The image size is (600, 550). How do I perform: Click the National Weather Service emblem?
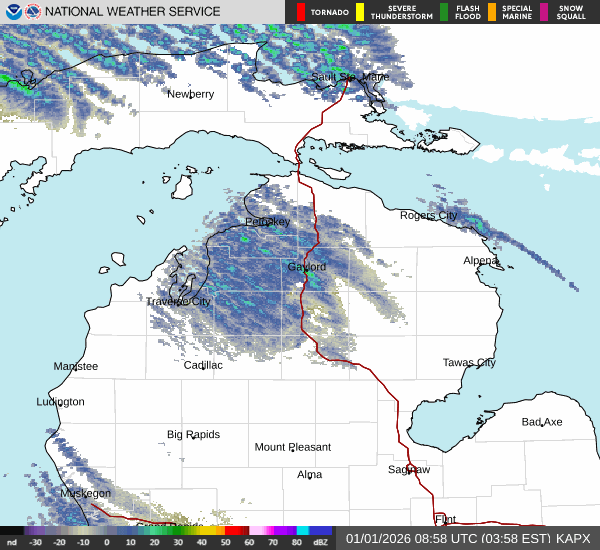coord(32,12)
